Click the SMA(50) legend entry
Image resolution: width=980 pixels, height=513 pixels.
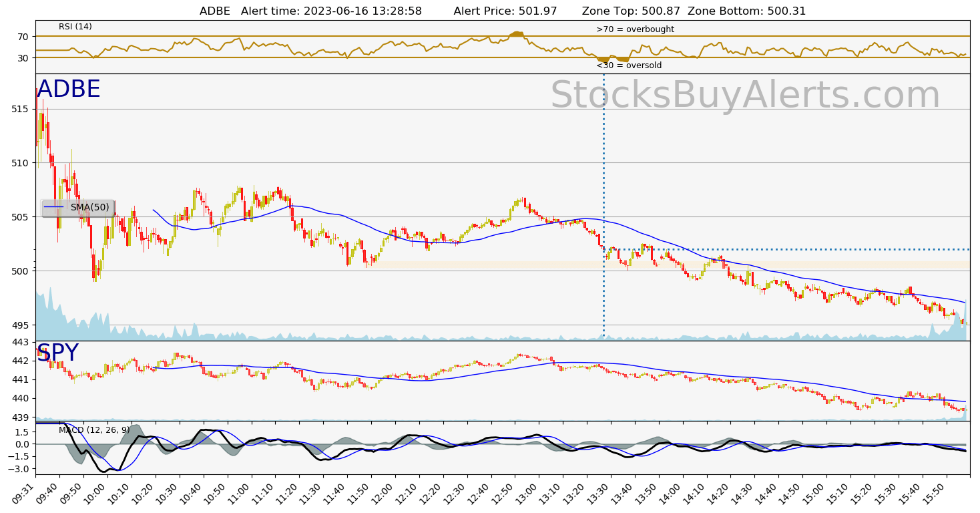click(77, 208)
